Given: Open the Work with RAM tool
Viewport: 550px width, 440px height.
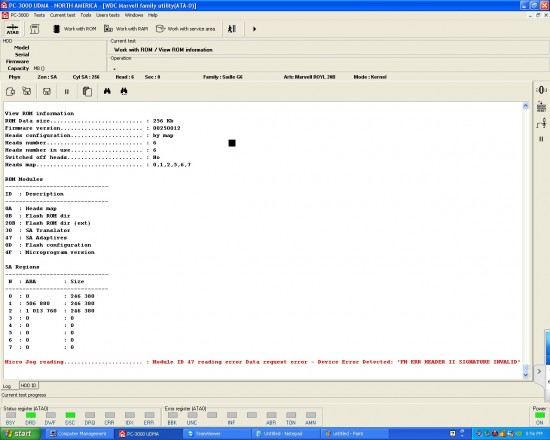Looking at the screenshot, I should click(126, 29).
